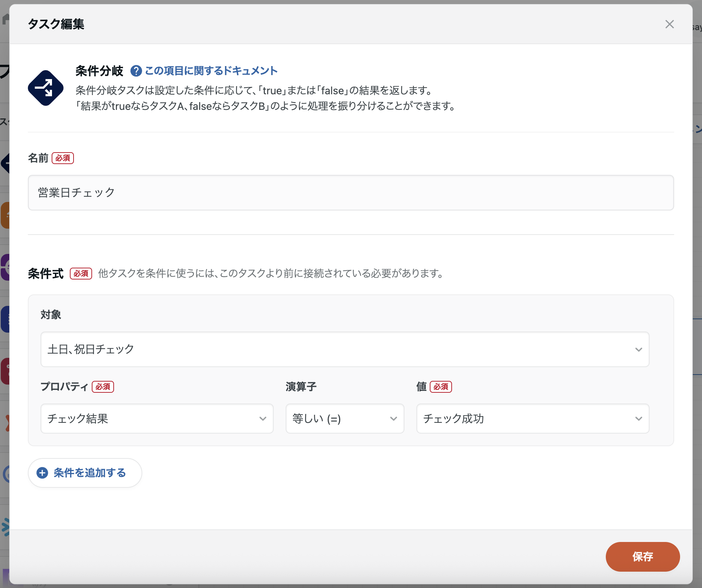Click the plus icon on 条件を追加する
The image size is (702, 588).
42,473
